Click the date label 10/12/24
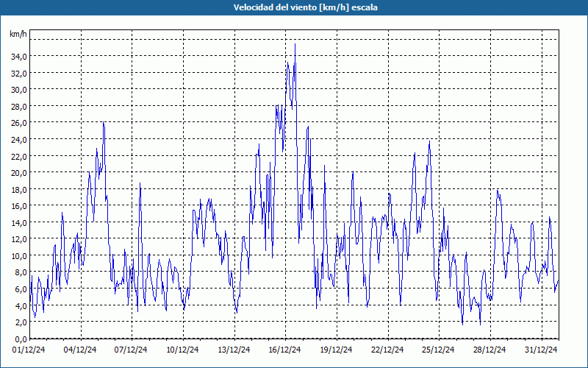 coord(182,350)
